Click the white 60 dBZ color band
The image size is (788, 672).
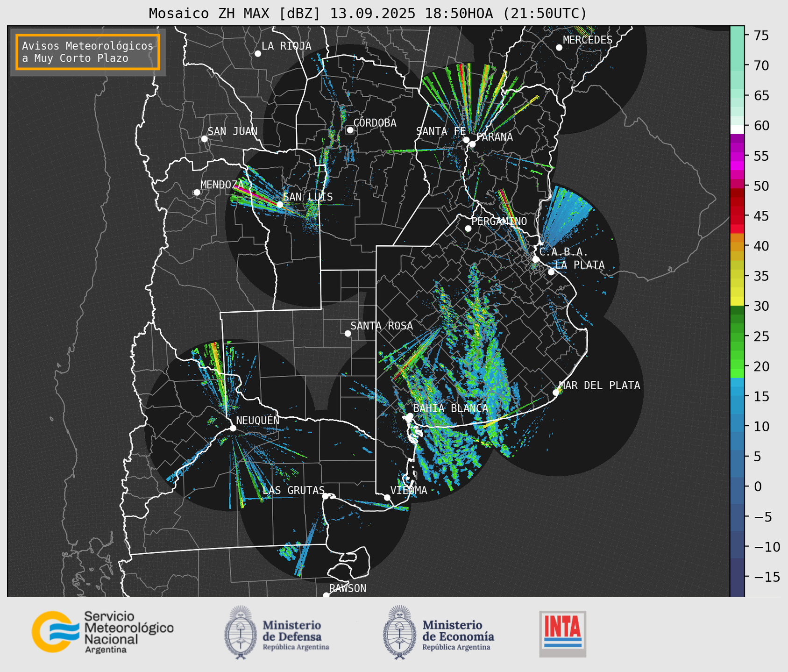(737, 129)
